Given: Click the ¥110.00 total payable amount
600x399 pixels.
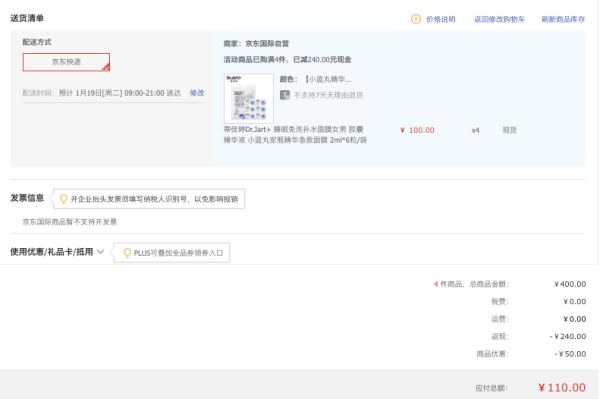Looking at the screenshot, I should [x=562, y=388].
